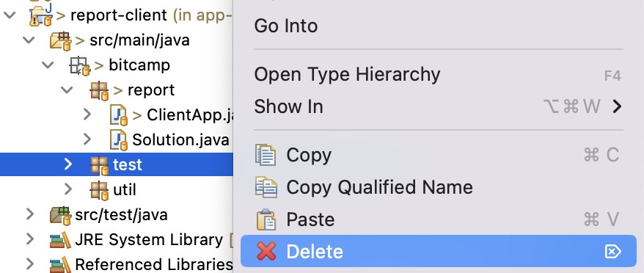Click the Referenced Libraries icon

(x=60, y=264)
